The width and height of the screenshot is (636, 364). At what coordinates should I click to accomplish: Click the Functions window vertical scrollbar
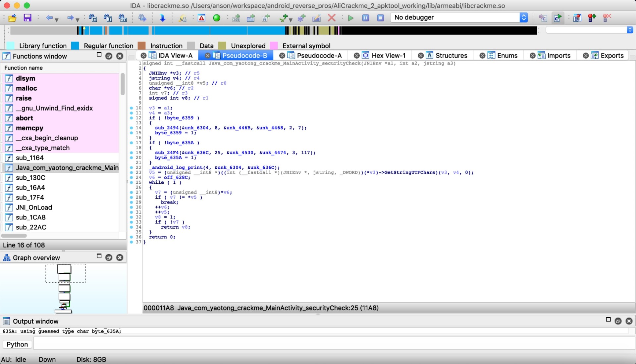tap(123, 84)
